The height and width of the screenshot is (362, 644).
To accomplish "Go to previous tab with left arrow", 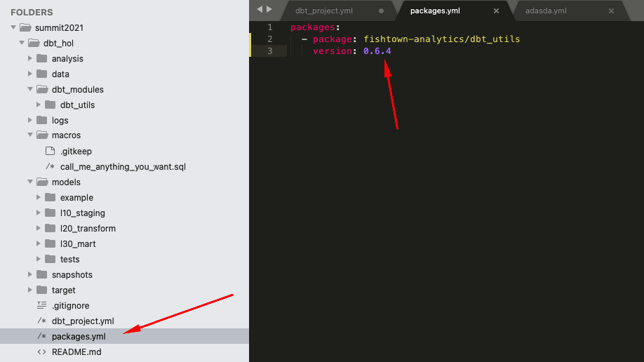I will pos(260,9).
